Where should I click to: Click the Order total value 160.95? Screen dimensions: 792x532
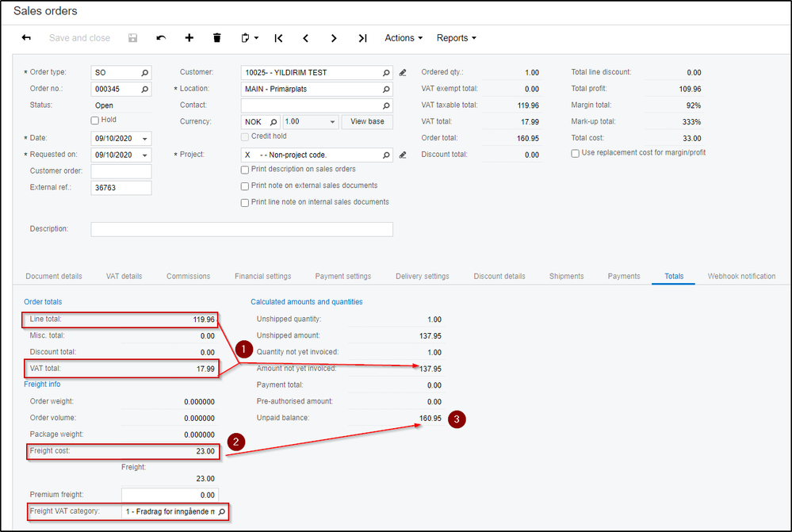528,139
